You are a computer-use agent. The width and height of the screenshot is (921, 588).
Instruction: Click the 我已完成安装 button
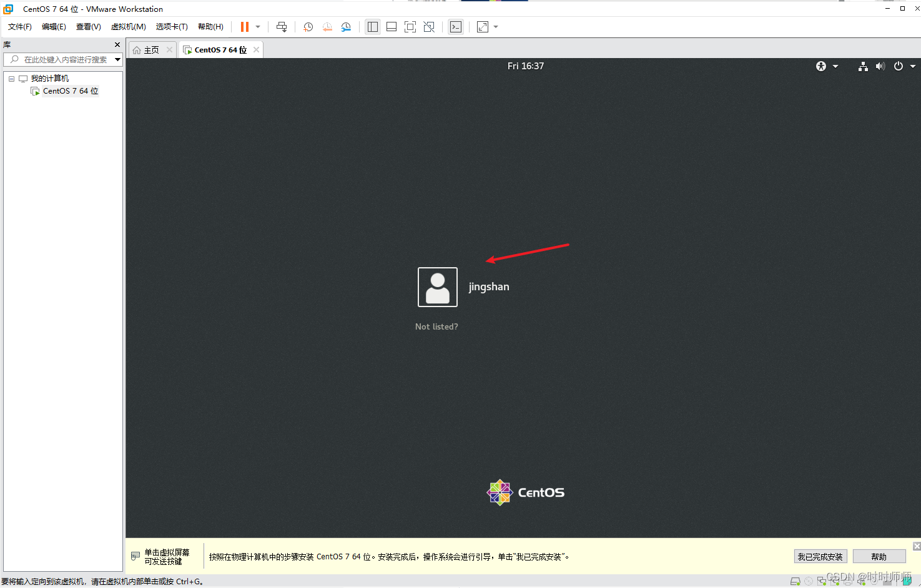[820, 557]
